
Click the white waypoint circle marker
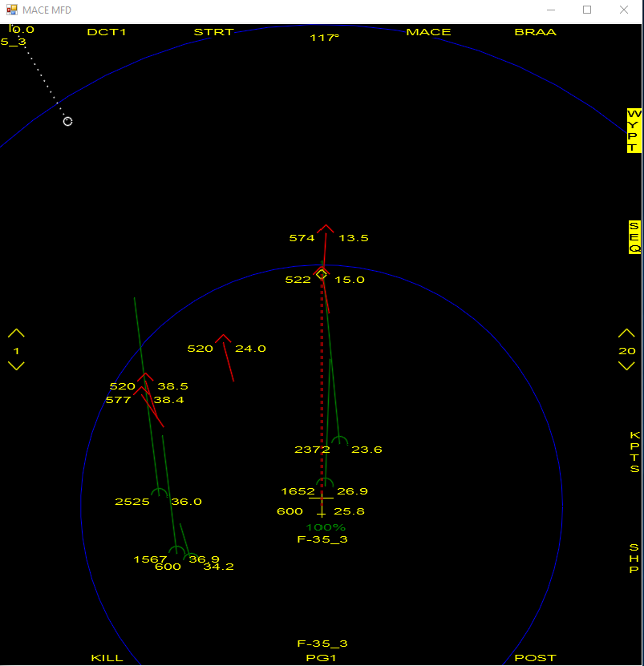[67, 122]
